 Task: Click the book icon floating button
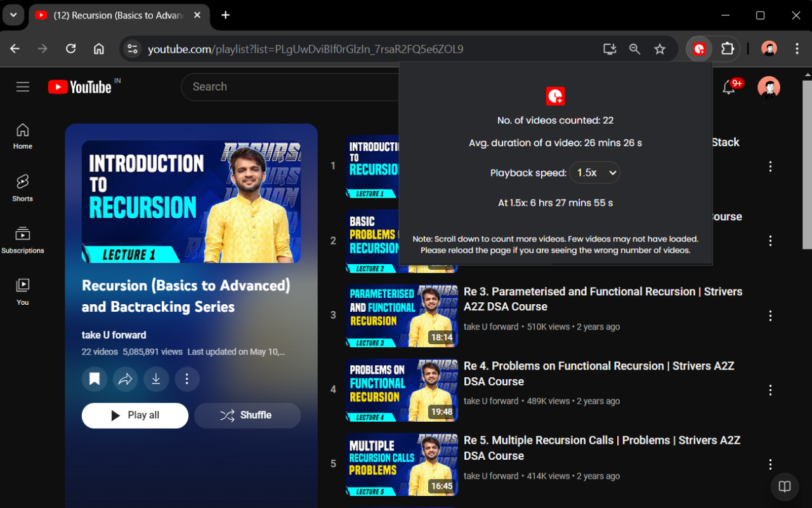point(785,486)
